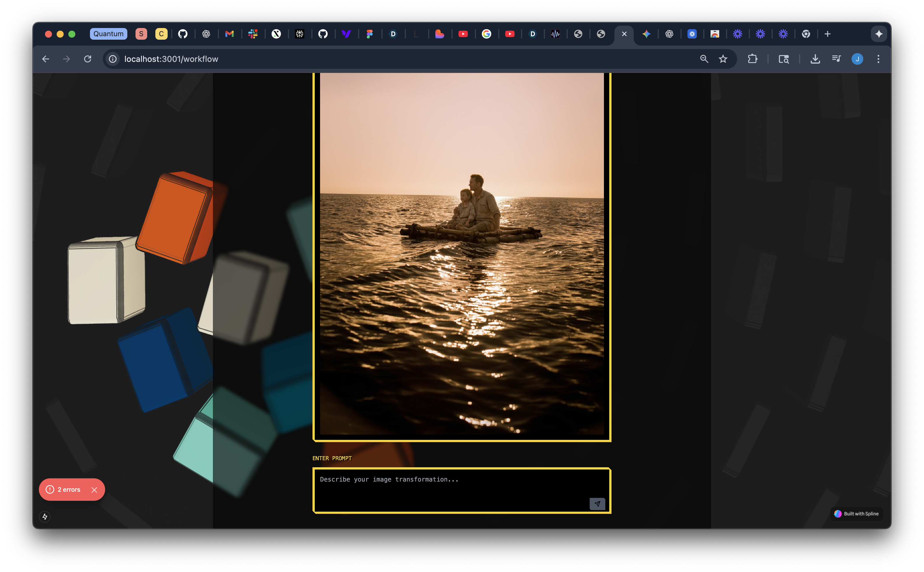Open the browser extensions puzzle icon
The height and width of the screenshot is (572, 924).
click(x=752, y=59)
